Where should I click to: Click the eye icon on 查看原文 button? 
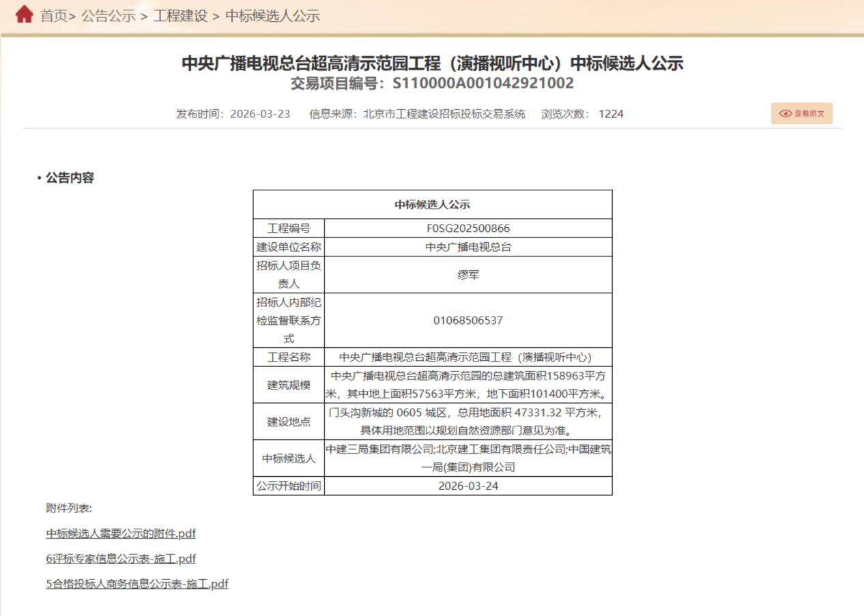click(785, 114)
